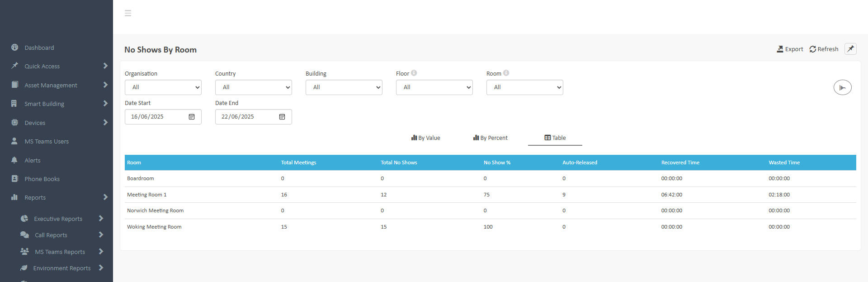Click the hamburger menu icon

[x=128, y=13]
